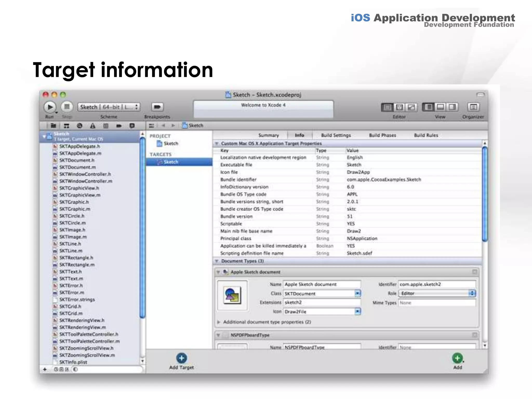Select the Executable file property key
532x399 pixels.
tap(236, 165)
